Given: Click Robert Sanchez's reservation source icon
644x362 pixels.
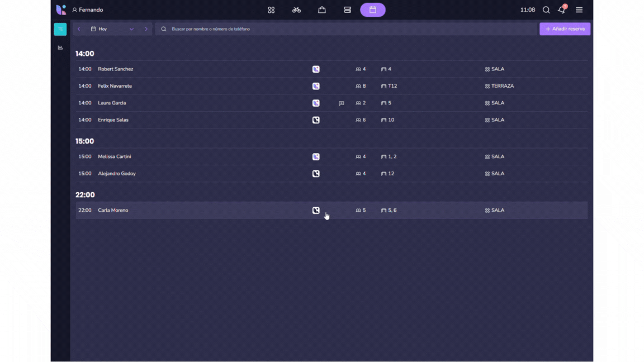Looking at the screenshot, I should pyautogui.click(x=316, y=69).
